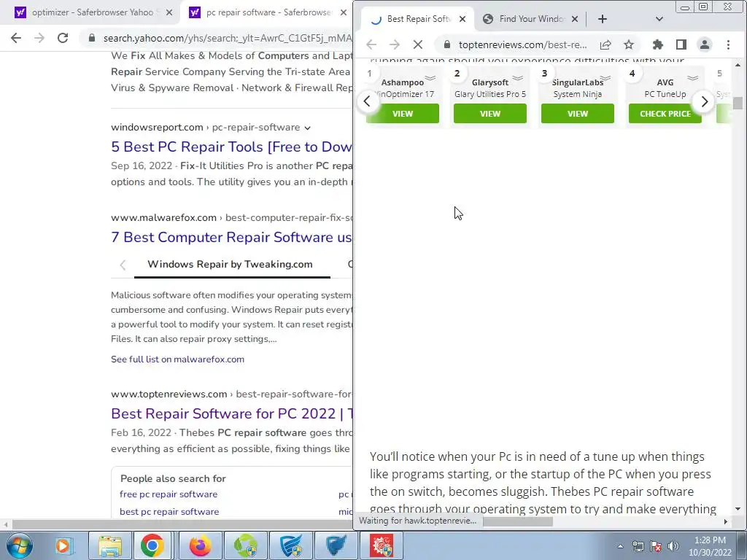Screen dimensions: 747x560
Task: Go forward in the toptenreviews window
Action: 395,44
